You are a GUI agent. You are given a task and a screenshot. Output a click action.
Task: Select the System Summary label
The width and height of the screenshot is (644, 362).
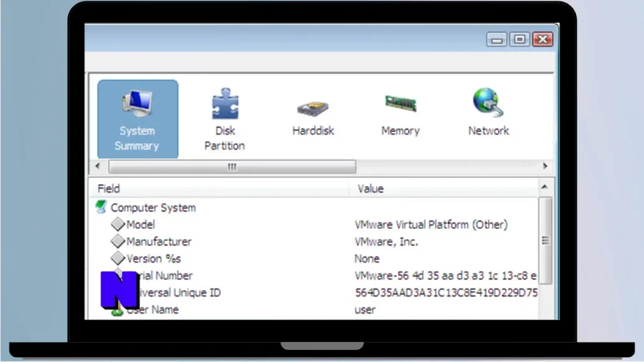pos(136,138)
